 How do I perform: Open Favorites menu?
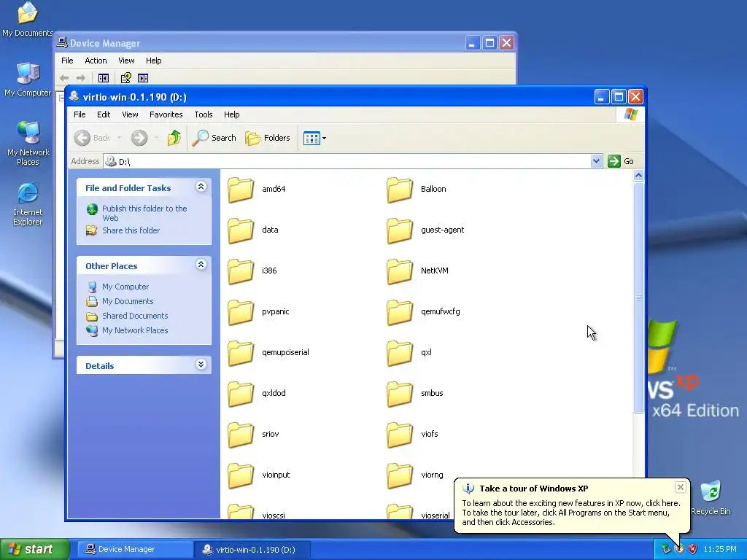point(166,114)
